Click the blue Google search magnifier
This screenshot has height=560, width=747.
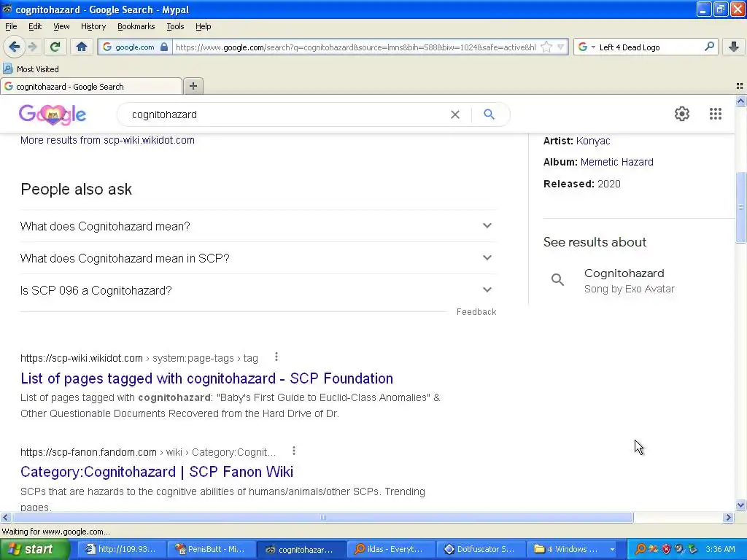point(489,114)
